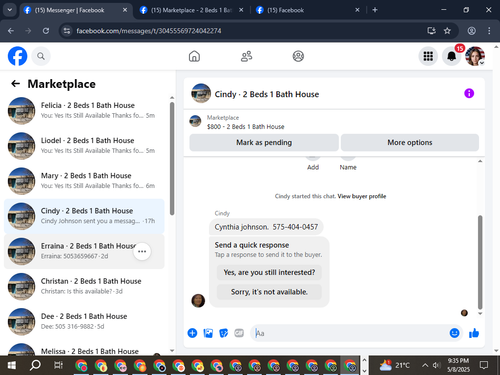500x375 pixels.
Task: Open the Windows Start menu
Action: [x=12, y=365]
